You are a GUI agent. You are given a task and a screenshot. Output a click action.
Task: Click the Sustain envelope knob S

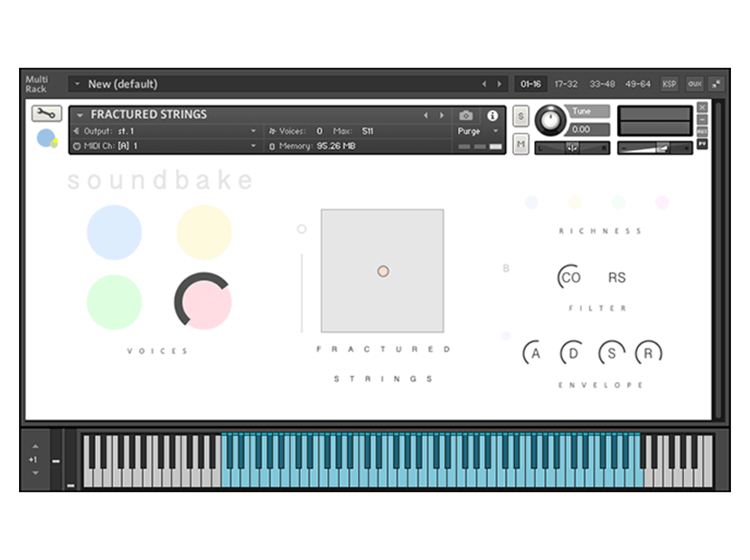[611, 353]
